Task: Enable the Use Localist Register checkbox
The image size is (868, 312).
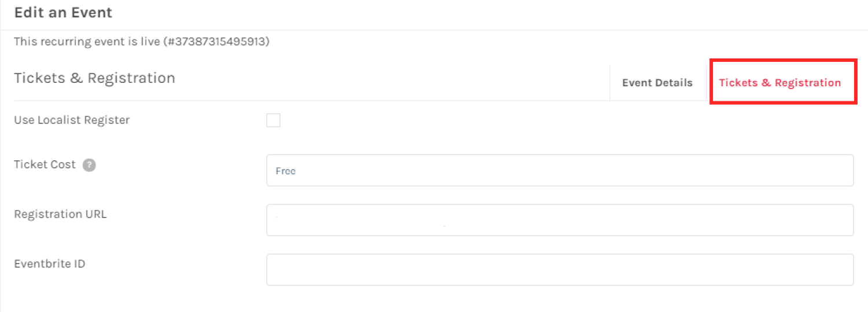Action: (273, 120)
